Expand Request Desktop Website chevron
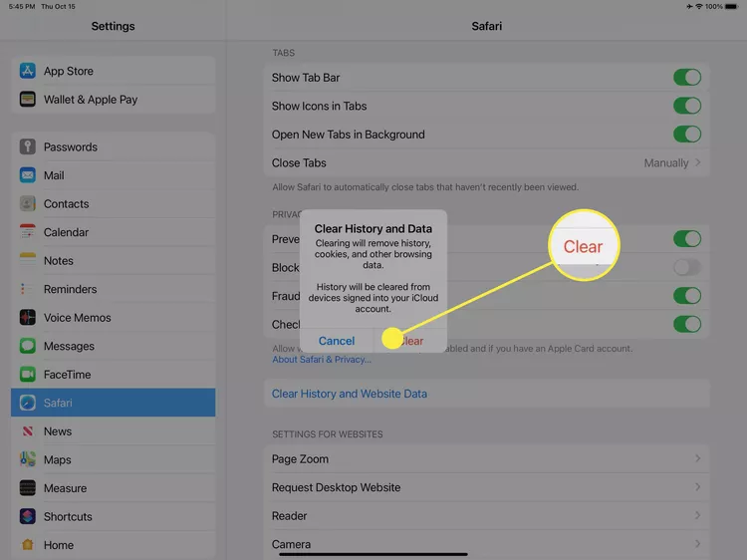Image resolution: width=747 pixels, height=560 pixels. [x=697, y=487]
